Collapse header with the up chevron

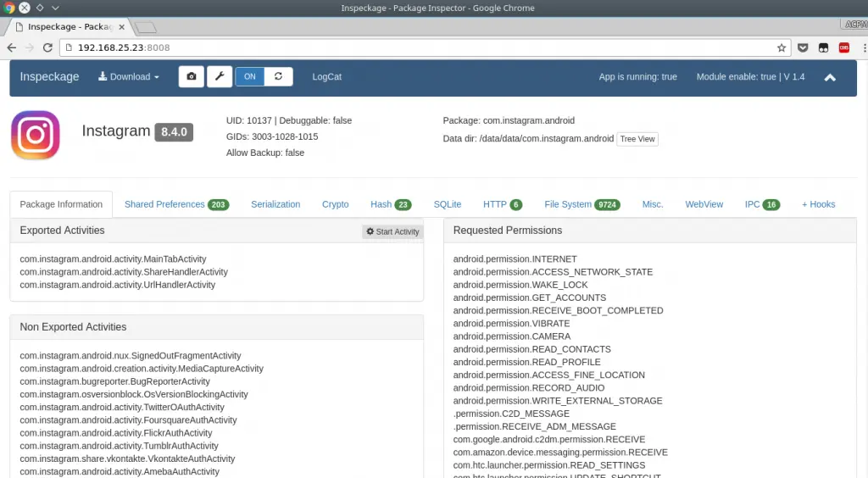tap(830, 77)
